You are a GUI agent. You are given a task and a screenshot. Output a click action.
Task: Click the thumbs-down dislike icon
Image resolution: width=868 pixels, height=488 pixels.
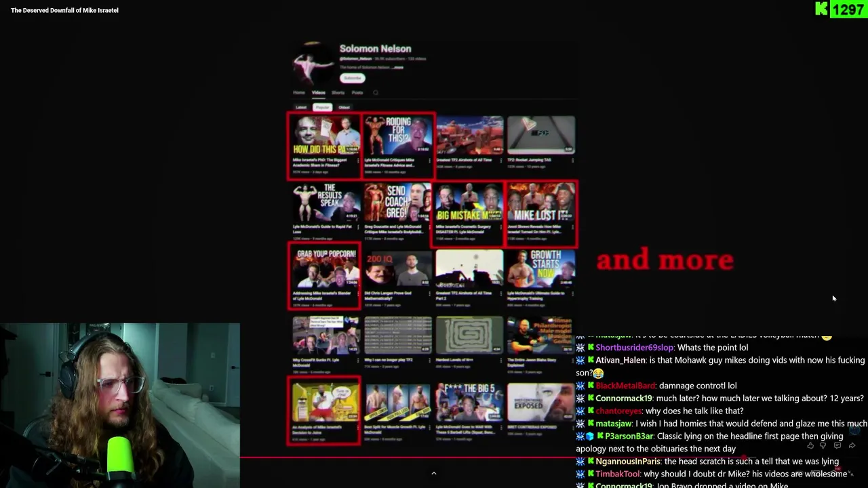point(823,445)
